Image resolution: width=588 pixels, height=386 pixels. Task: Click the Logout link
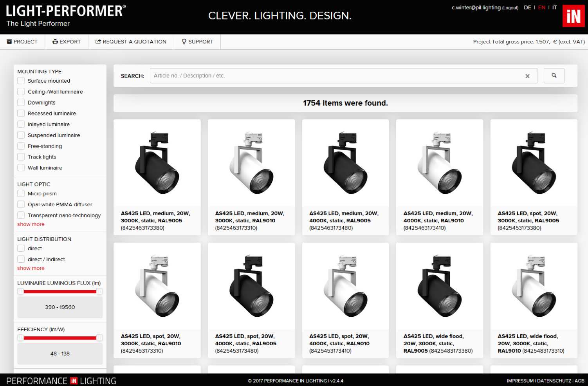point(510,8)
